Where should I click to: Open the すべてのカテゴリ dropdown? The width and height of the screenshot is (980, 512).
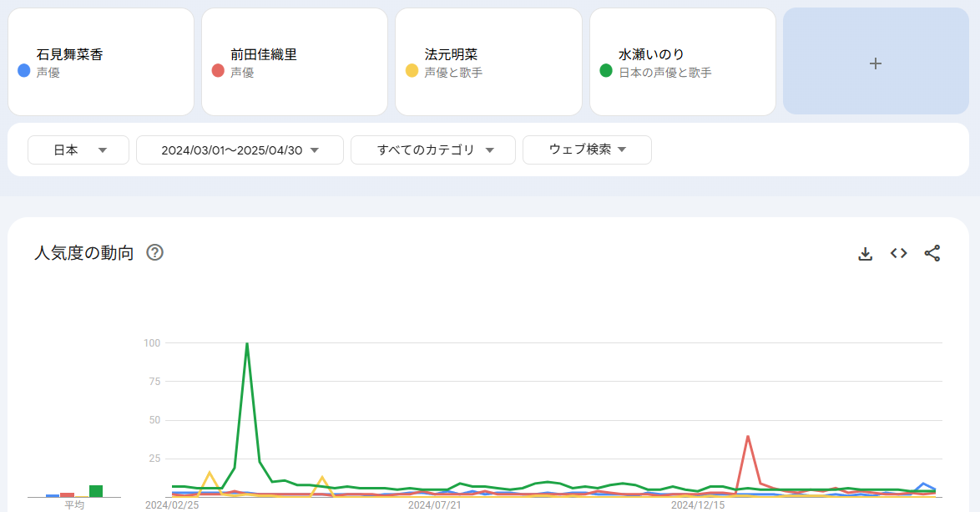click(433, 150)
